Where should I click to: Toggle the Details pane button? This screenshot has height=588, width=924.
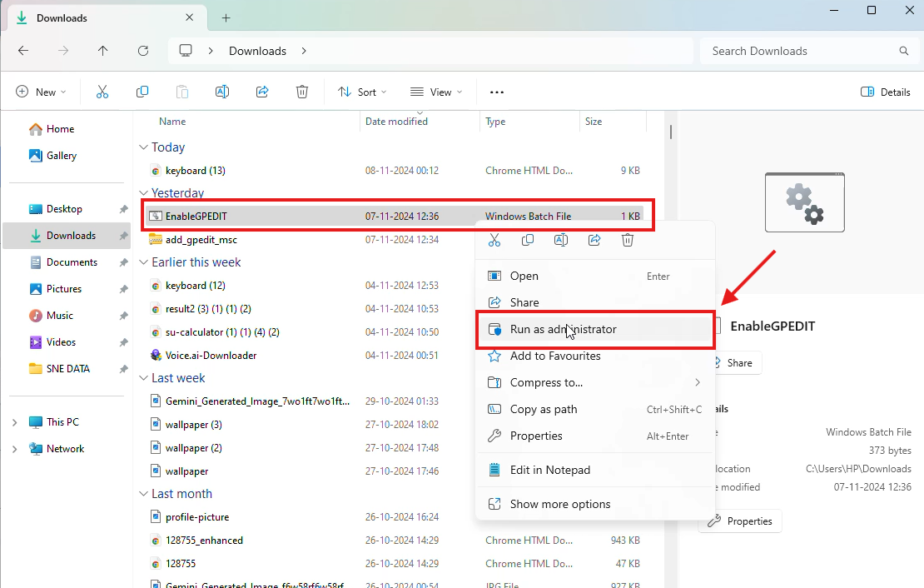pyautogui.click(x=886, y=92)
